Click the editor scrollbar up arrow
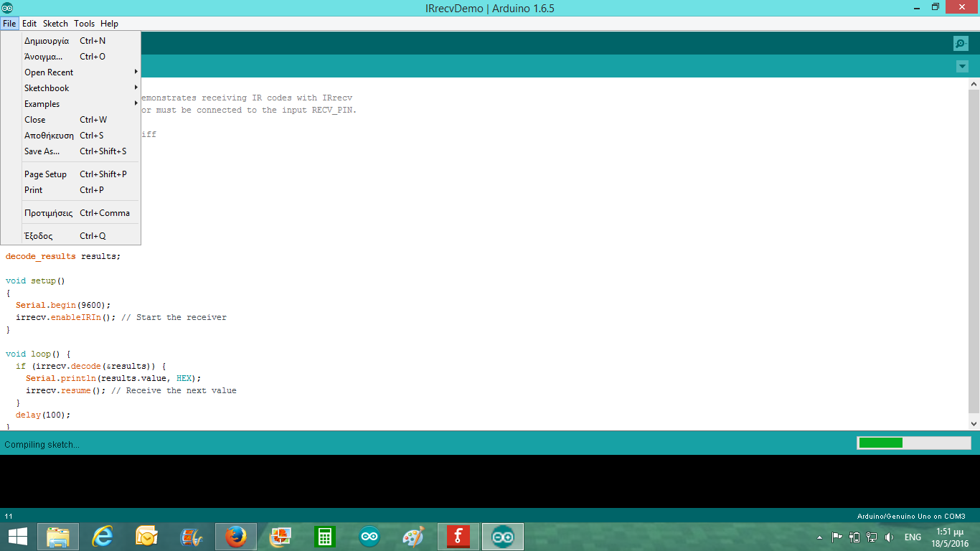The width and height of the screenshot is (980, 551). pyautogui.click(x=974, y=85)
